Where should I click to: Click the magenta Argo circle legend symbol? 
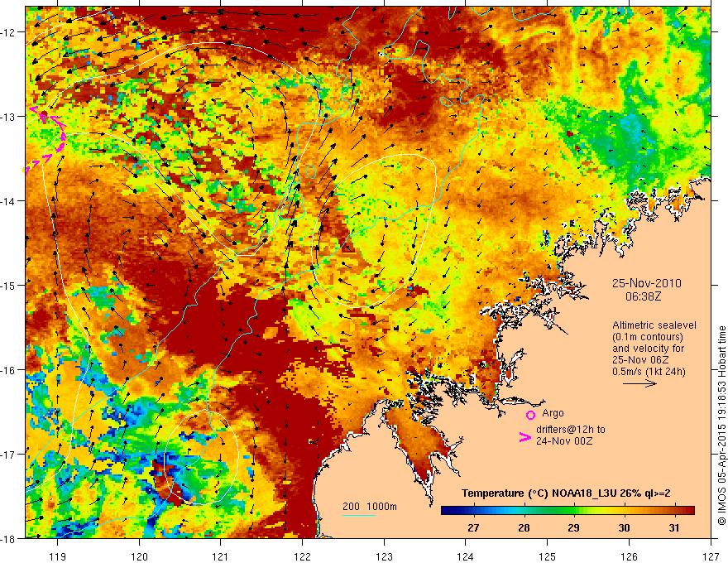(530, 415)
